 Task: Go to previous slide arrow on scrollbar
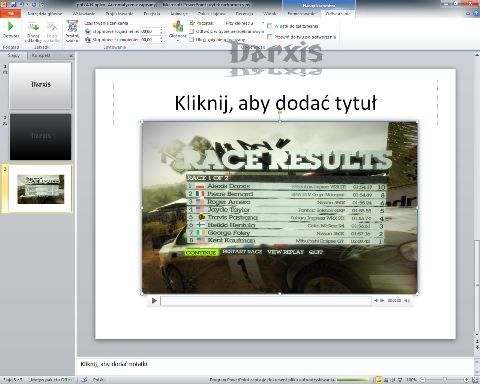point(477,342)
